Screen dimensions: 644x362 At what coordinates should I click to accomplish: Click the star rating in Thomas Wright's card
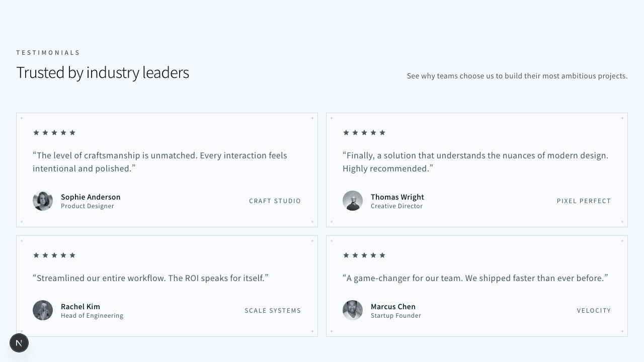pyautogui.click(x=364, y=133)
